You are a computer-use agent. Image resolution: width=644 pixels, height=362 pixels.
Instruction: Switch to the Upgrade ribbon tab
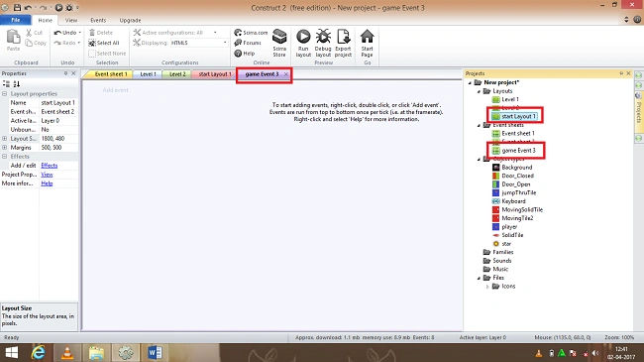pyautogui.click(x=130, y=20)
